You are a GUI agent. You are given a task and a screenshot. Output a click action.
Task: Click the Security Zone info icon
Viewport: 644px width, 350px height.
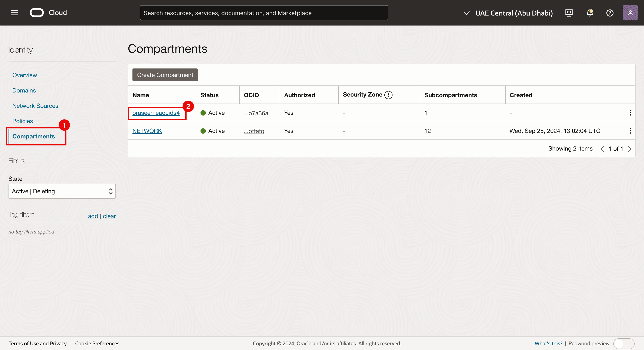click(x=388, y=95)
